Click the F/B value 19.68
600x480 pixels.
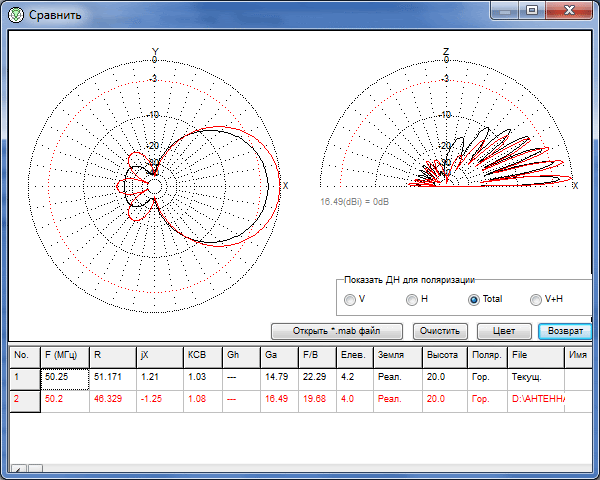tap(318, 401)
